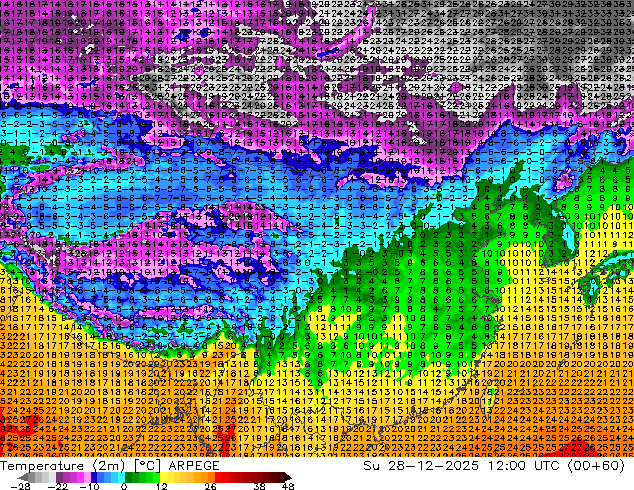634x490 pixels.
Task: Click the '-28' legend value
Action: click(21, 486)
